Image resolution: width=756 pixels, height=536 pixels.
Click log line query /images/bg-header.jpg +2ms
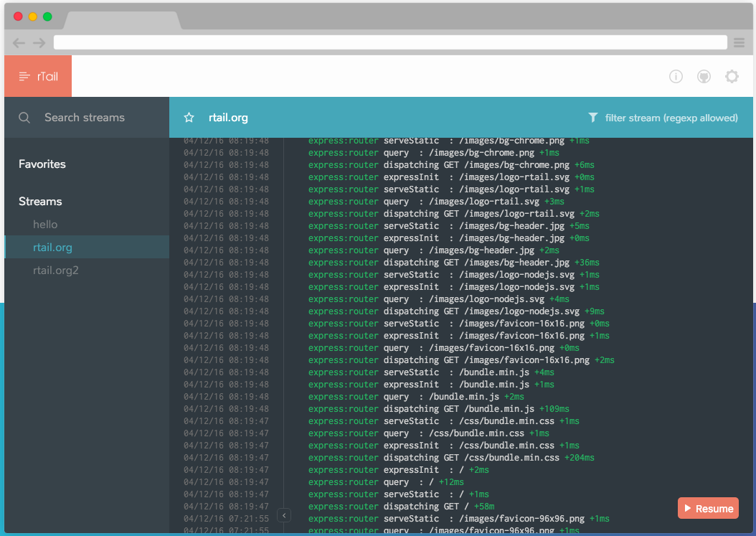(x=433, y=250)
